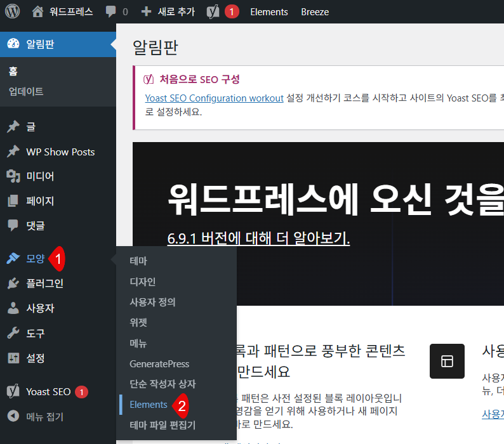This screenshot has height=444, width=504.
Task: Open the comments bubble icon in admin bar
Action: pos(110,12)
